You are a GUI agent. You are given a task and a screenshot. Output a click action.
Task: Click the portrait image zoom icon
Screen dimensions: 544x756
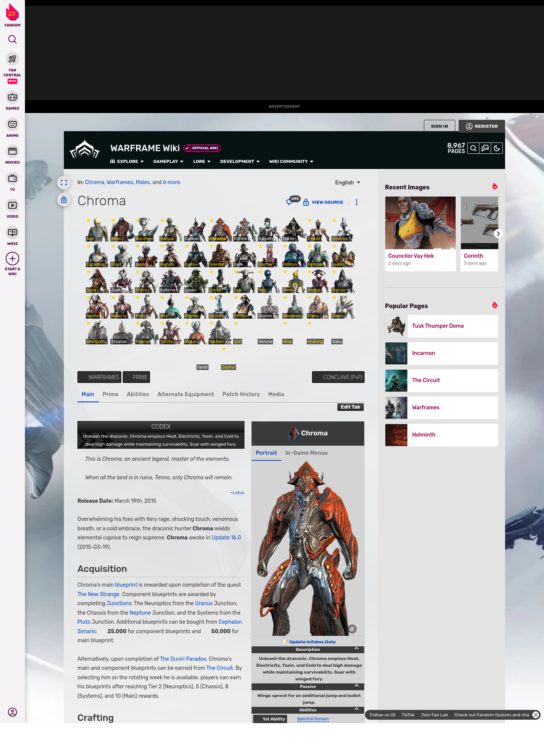point(352,629)
